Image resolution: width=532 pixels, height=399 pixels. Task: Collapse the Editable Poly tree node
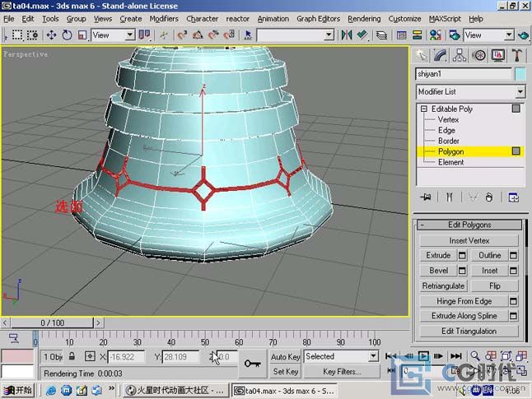tap(424, 109)
